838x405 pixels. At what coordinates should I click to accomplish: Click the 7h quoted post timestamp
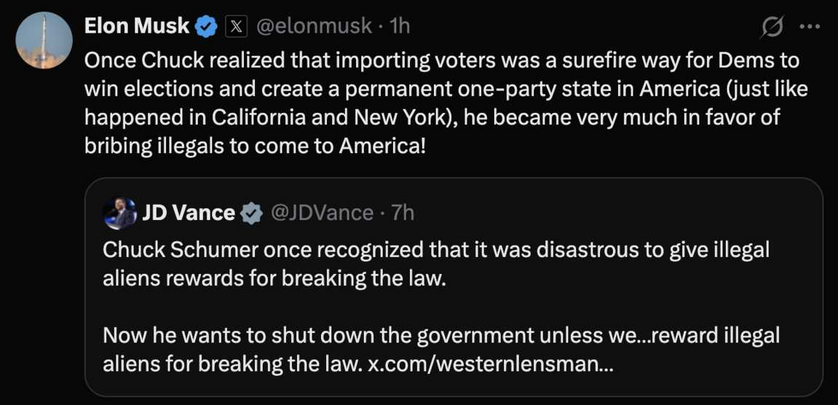coord(402,213)
